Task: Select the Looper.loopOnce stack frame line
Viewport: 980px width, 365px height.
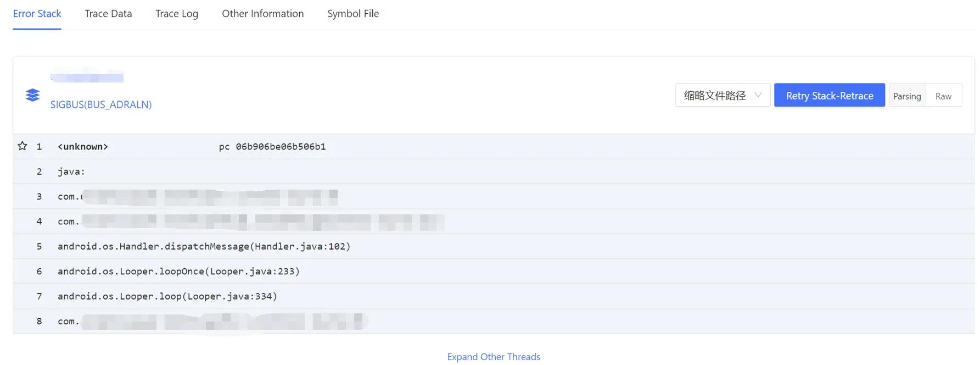Action: tap(178, 272)
